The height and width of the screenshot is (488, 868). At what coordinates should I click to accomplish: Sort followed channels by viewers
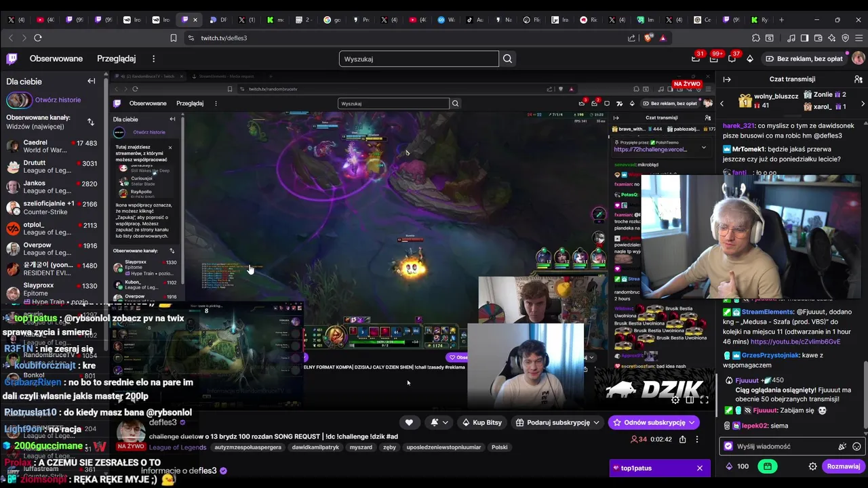point(91,122)
